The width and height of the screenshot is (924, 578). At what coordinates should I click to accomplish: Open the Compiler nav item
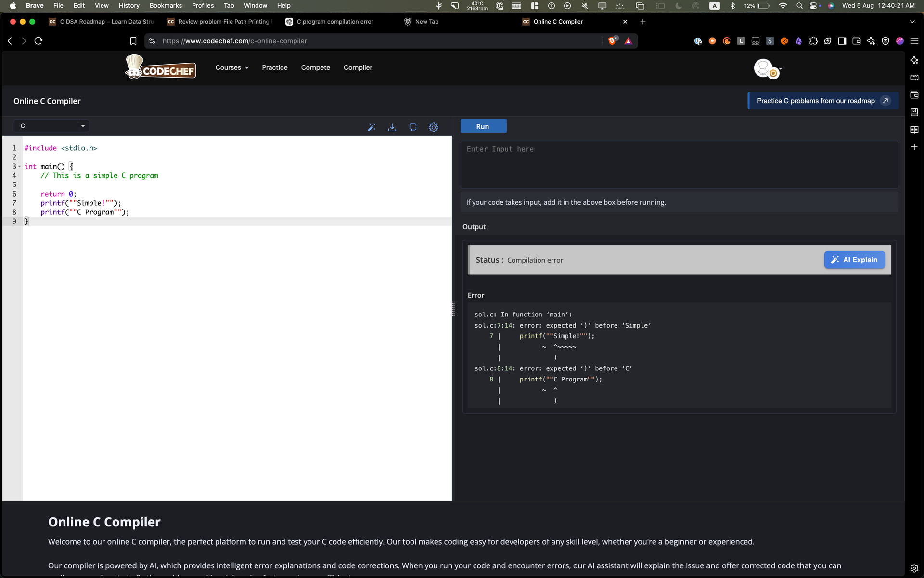click(358, 67)
